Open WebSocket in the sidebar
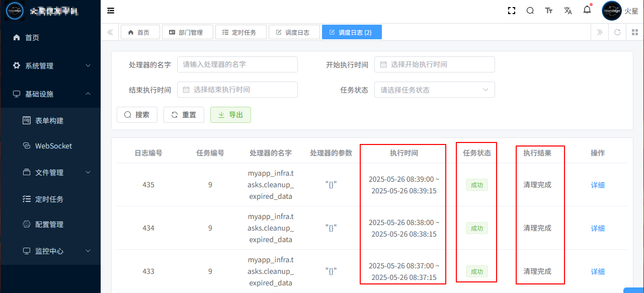The width and height of the screenshot is (644, 293). (53, 146)
